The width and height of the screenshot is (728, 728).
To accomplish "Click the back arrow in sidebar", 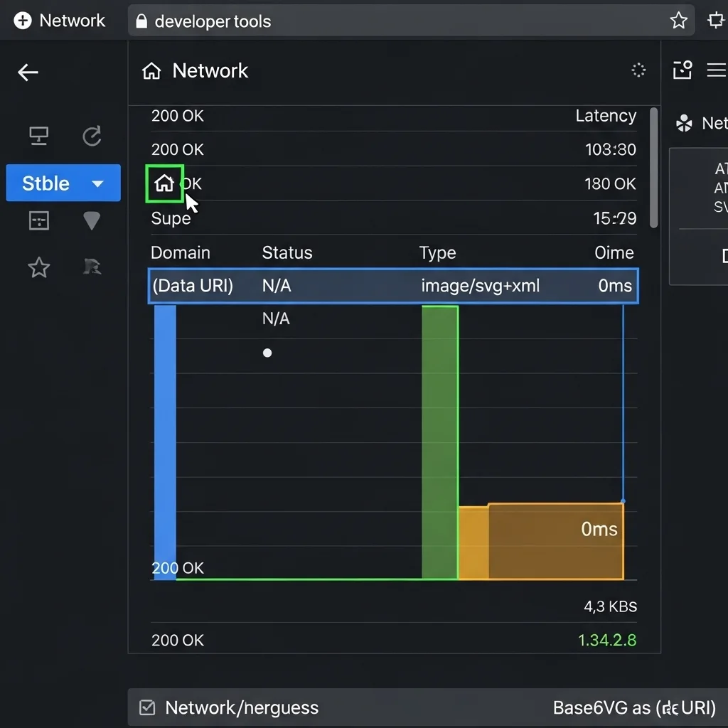I will coord(28,72).
